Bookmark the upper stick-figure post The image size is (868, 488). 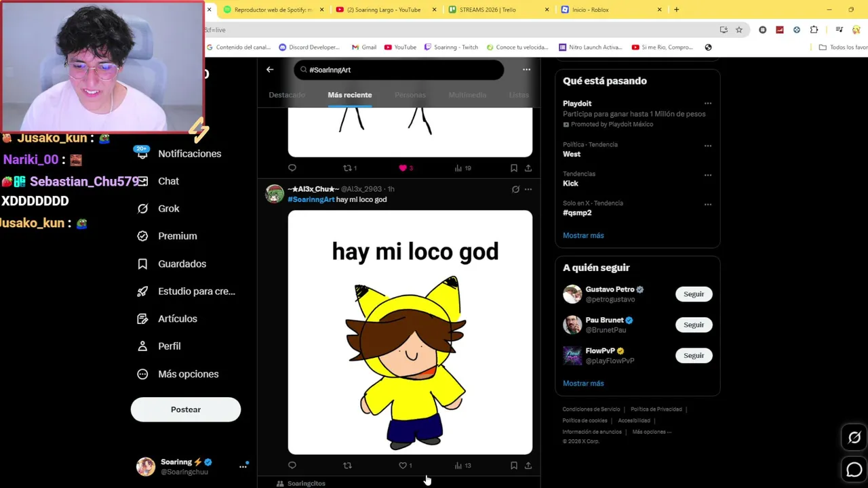(514, 168)
